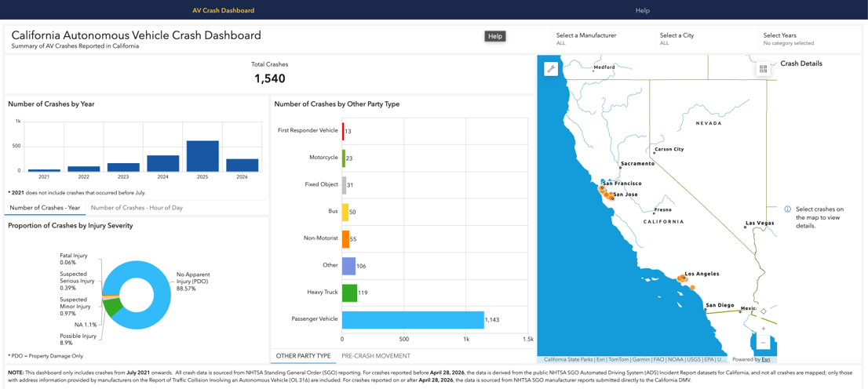The height and width of the screenshot is (389, 868).
Task: Reset map to default extent diamond icon
Action: (764, 311)
